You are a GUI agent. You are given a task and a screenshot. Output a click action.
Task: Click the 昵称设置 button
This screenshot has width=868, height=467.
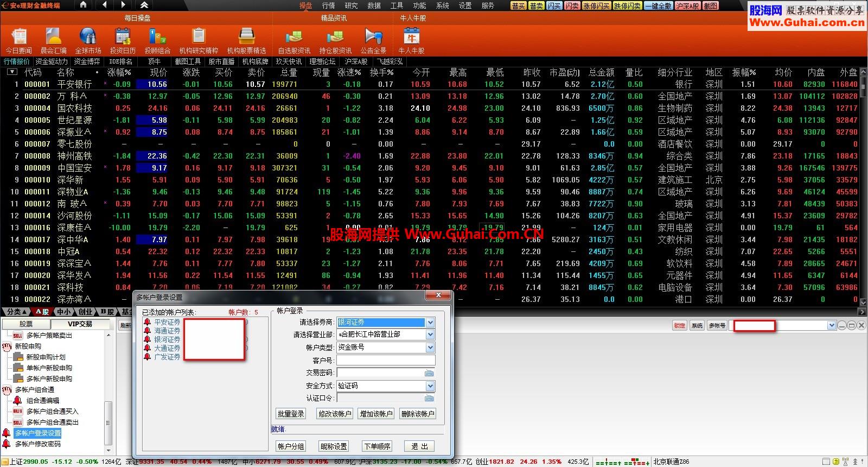pos(334,446)
